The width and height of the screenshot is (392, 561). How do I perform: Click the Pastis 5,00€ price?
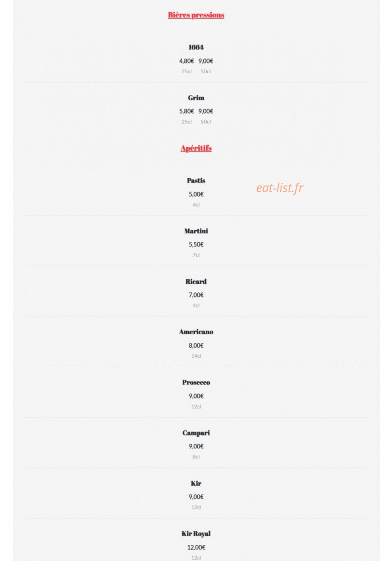click(x=196, y=194)
